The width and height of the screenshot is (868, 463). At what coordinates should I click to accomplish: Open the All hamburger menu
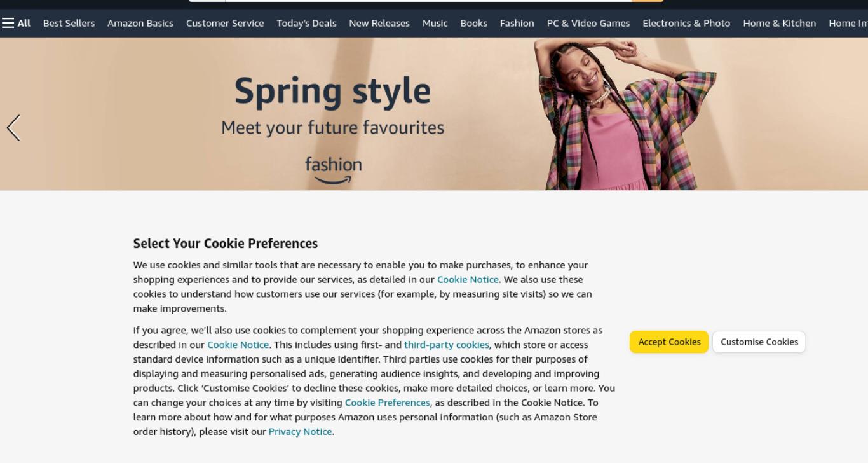click(16, 24)
